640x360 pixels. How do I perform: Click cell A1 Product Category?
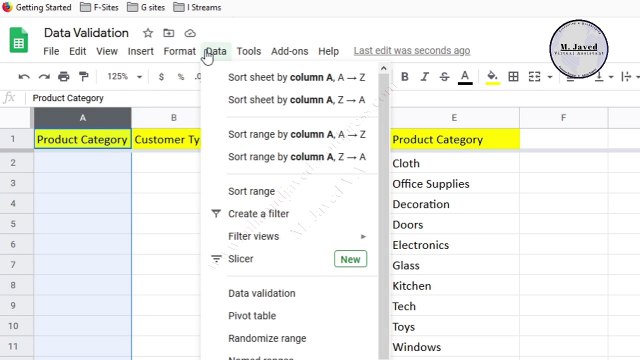click(82, 139)
